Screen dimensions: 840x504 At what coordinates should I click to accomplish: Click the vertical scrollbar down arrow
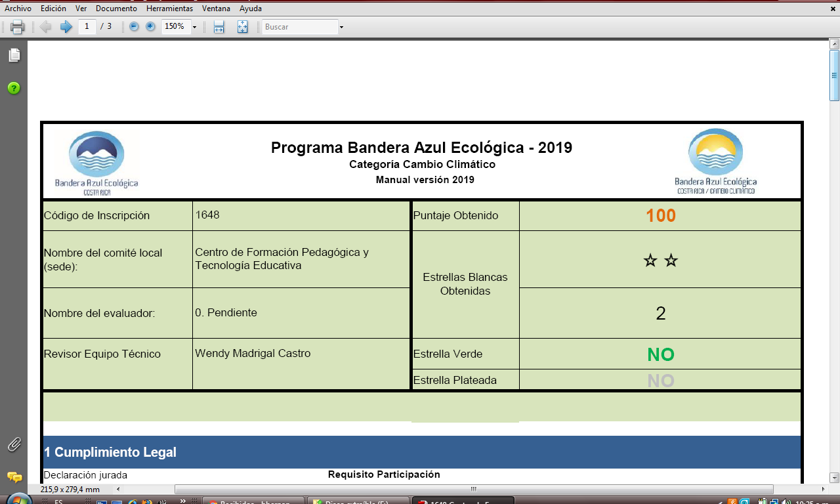[x=834, y=478]
